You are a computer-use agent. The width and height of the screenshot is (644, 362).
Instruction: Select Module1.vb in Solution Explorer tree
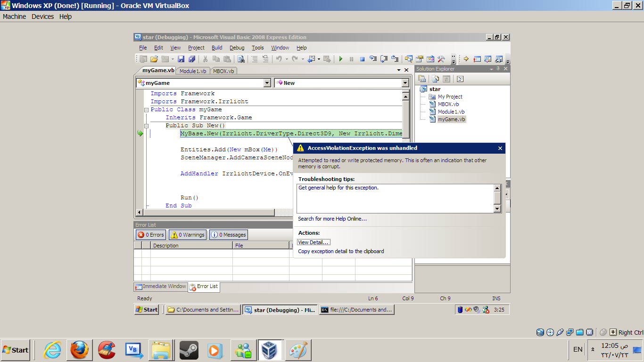pyautogui.click(x=451, y=112)
